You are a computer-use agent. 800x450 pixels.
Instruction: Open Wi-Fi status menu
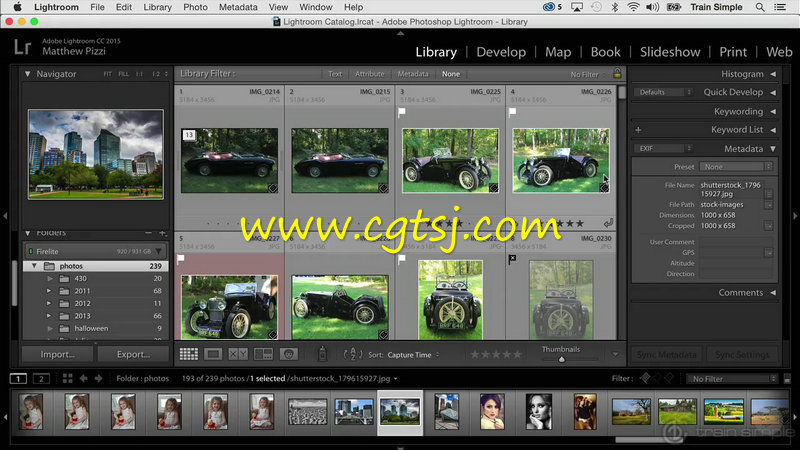tap(633, 7)
